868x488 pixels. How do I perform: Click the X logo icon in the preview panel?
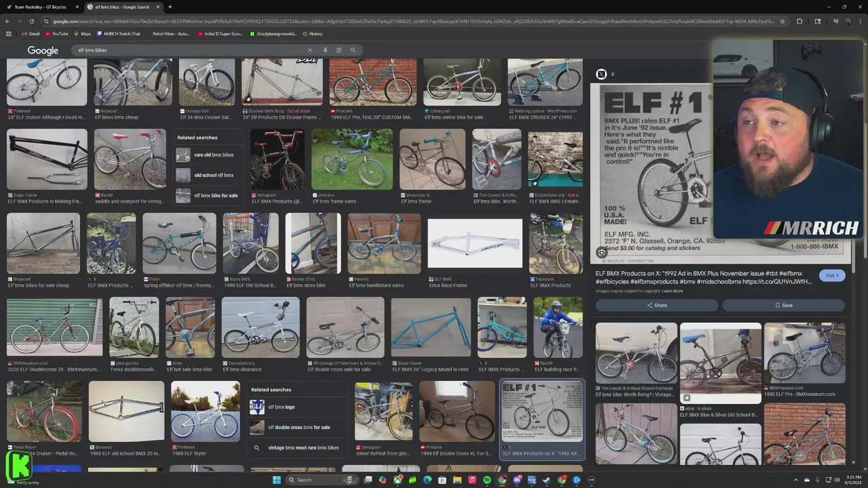click(x=601, y=74)
